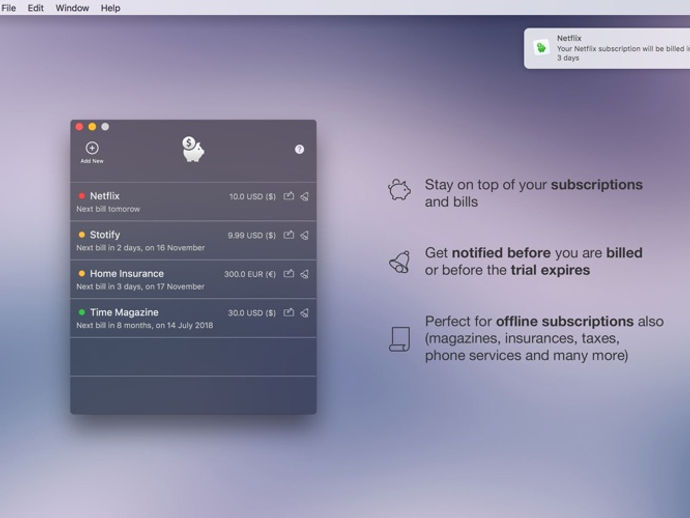Click 'Next bill tomorow' text

click(x=108, y=209)
